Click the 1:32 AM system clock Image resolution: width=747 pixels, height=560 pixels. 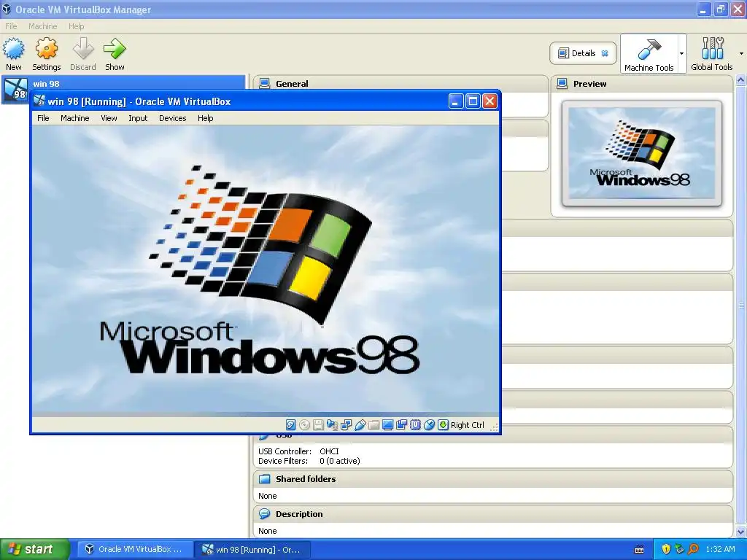720,549
